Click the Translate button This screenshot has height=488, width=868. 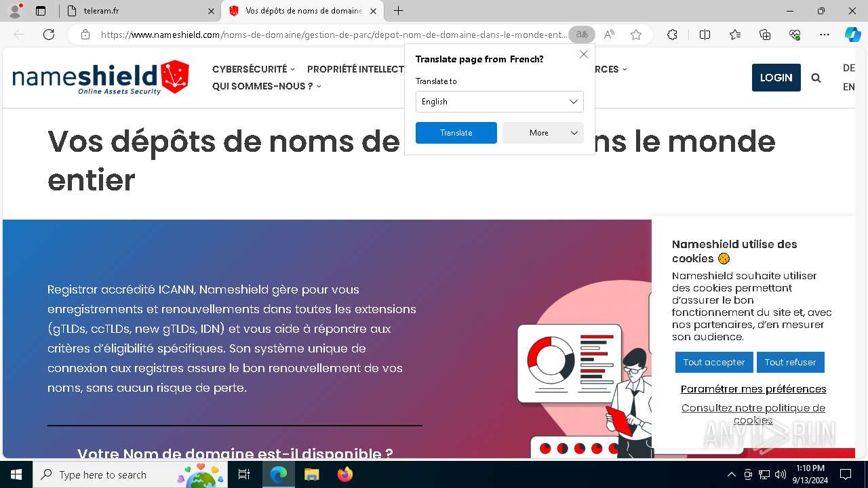456,133
